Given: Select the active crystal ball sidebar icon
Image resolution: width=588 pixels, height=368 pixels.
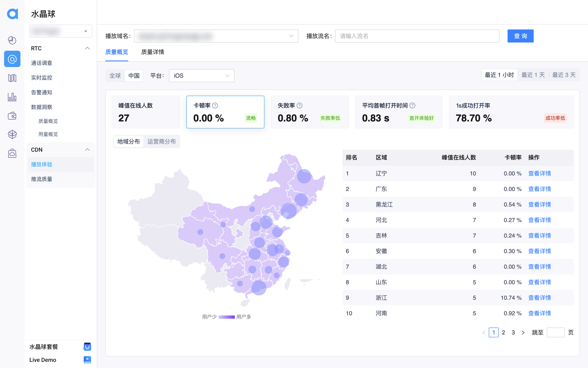Looking at the screenshot, I should point(12,59).
